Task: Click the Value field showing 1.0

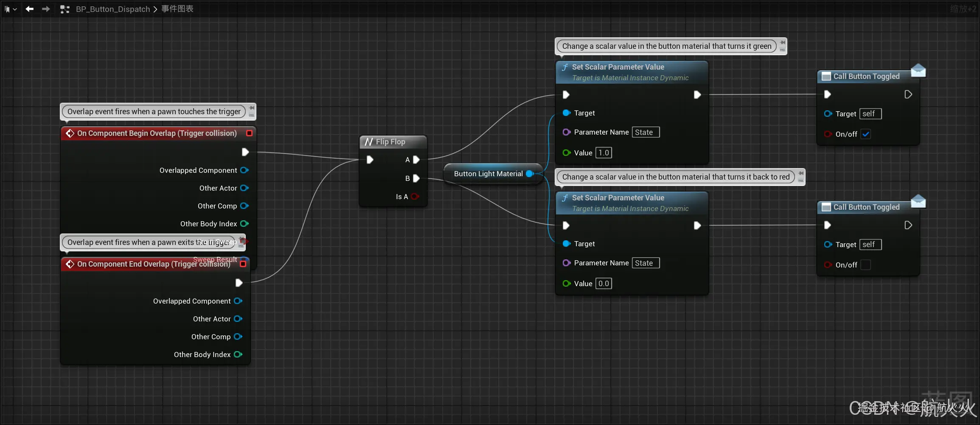Action: 604,153
